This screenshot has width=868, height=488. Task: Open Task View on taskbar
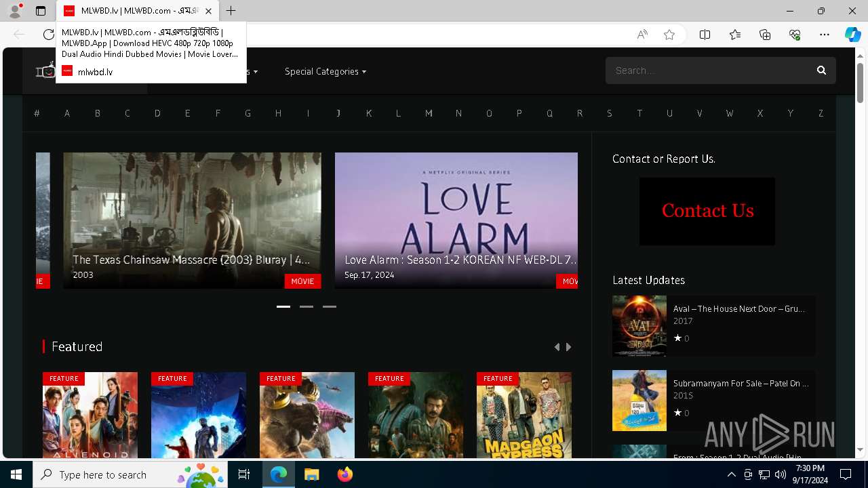pyautogui.click(x=245, y=474)
